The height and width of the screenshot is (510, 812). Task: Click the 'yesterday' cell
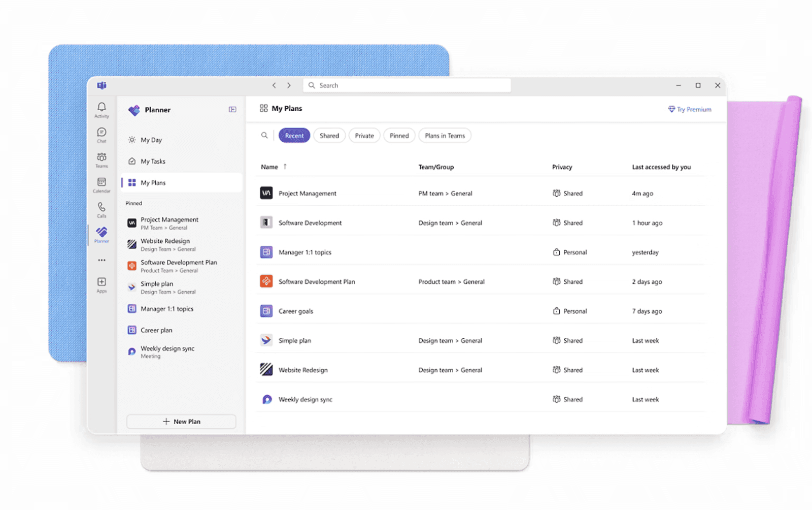pos(645,252)
